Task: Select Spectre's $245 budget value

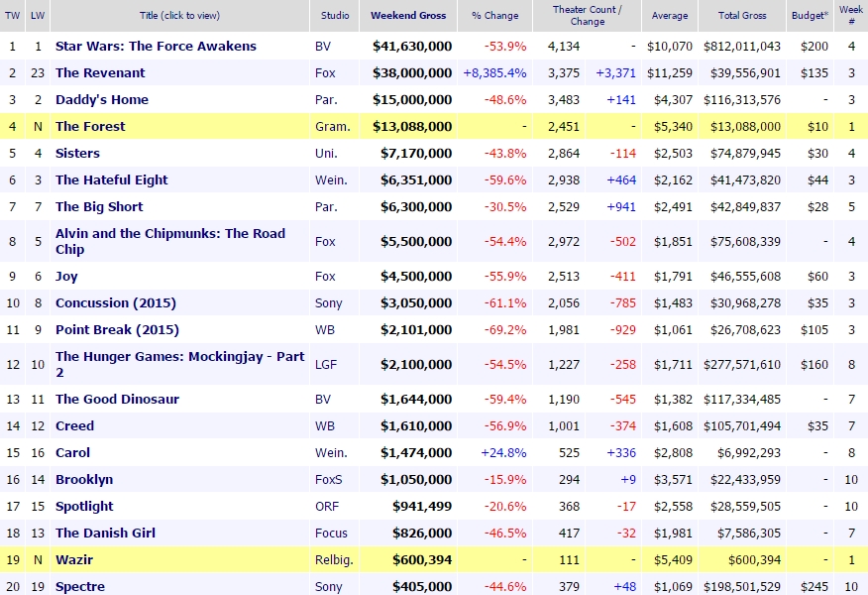Action: (x=814, y=587)
